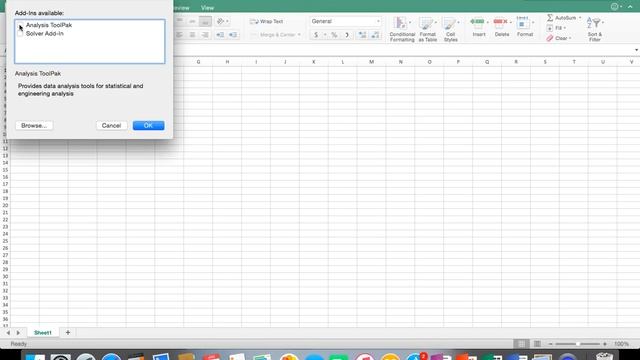
Task: Go to the next sheet arrow
Action: point(18,333)
